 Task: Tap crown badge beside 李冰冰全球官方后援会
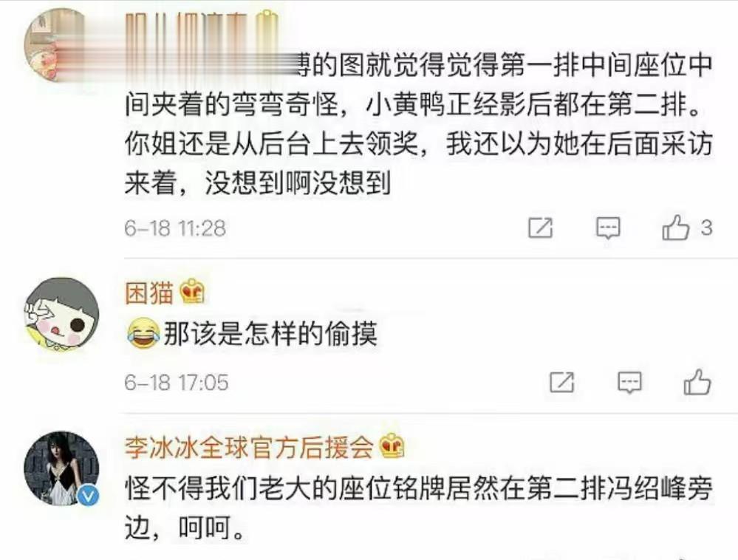point(392,445)
